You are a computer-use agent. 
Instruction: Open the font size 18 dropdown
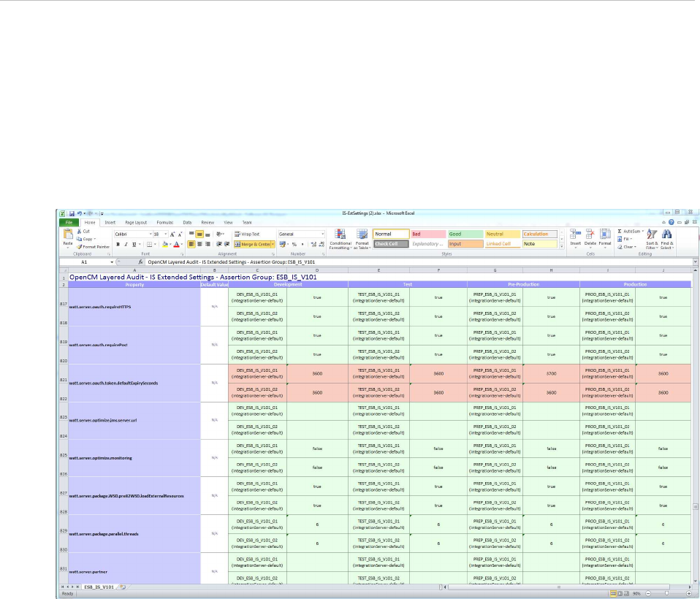point(166,234)
